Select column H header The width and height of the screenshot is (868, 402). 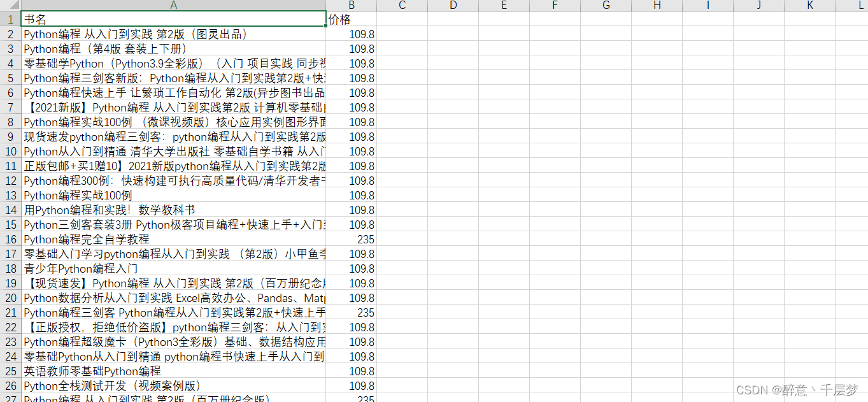point(657,5)
